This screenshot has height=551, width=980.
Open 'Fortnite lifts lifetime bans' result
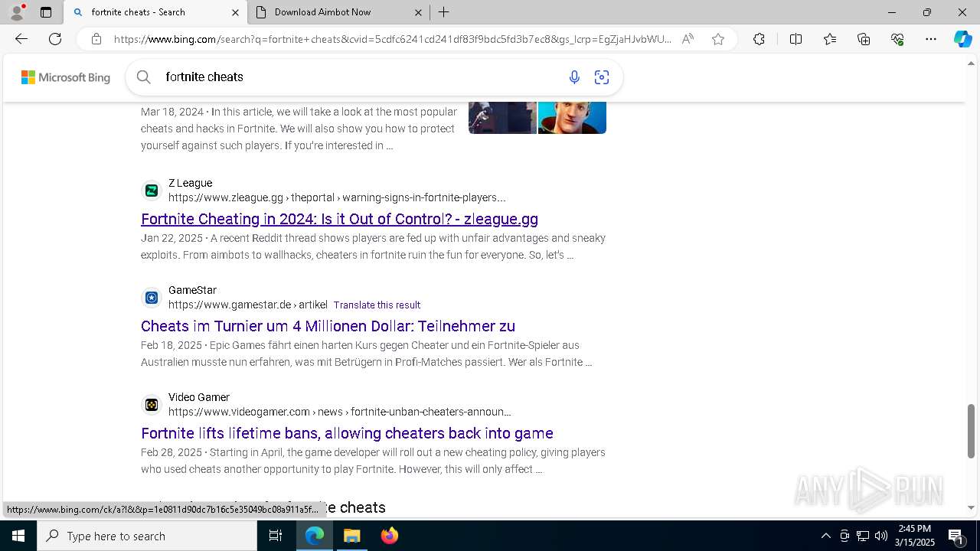pyautogui.click(x=347, y=433)
